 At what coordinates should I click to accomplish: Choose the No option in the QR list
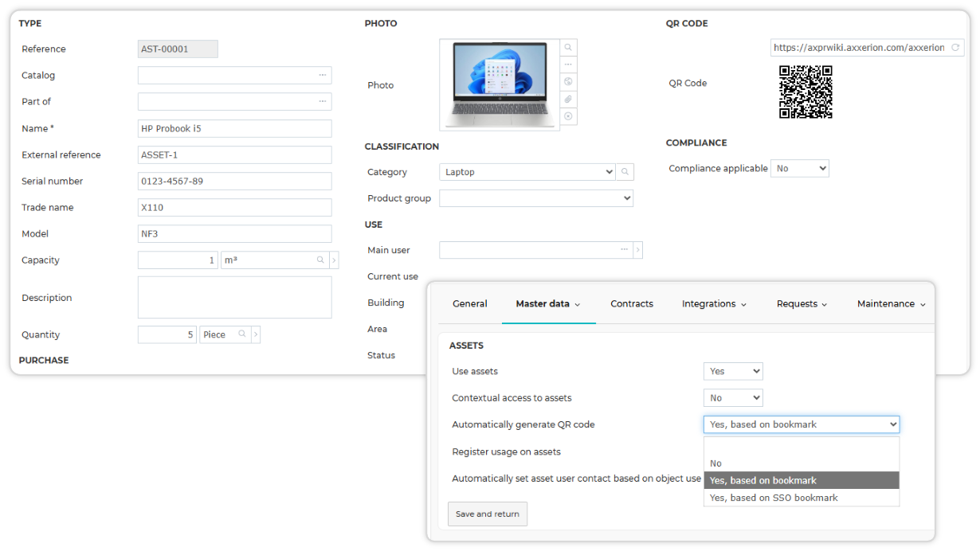(802, 463)
